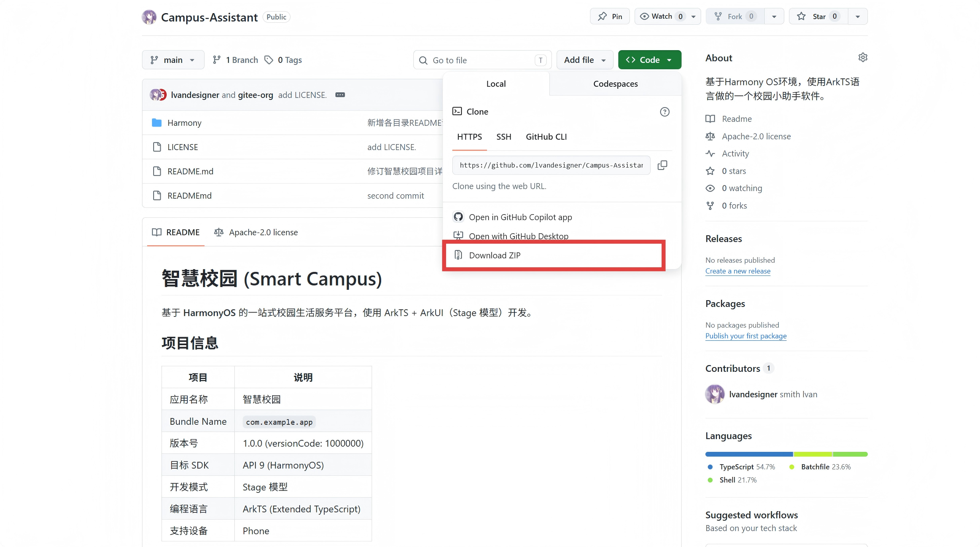
Task: Click the Campus-Assistant repository avatar
Action: pos(149,17)
